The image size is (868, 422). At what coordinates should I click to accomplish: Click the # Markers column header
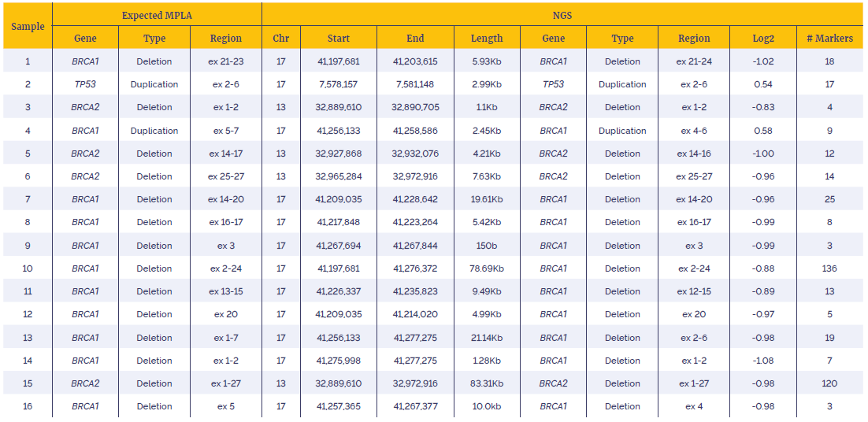click(829, 38)
